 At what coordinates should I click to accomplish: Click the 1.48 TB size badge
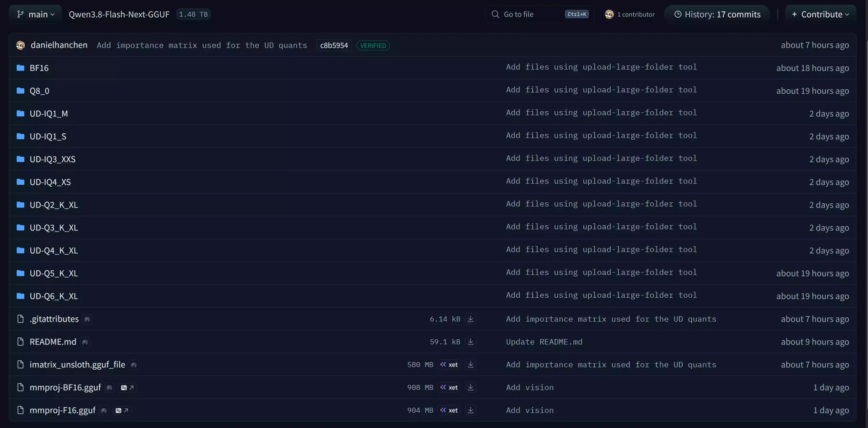click(x=193, y=14)
